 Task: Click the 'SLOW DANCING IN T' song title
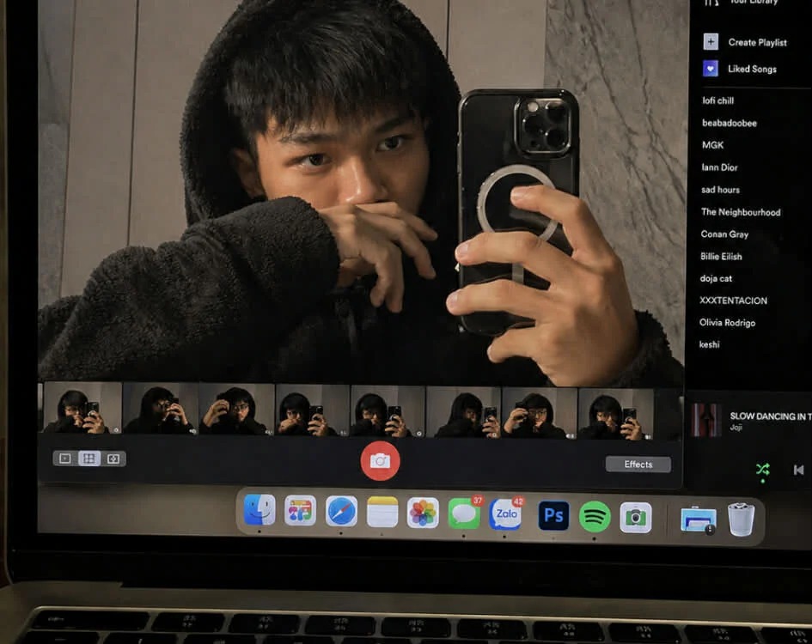pos(771,416)
